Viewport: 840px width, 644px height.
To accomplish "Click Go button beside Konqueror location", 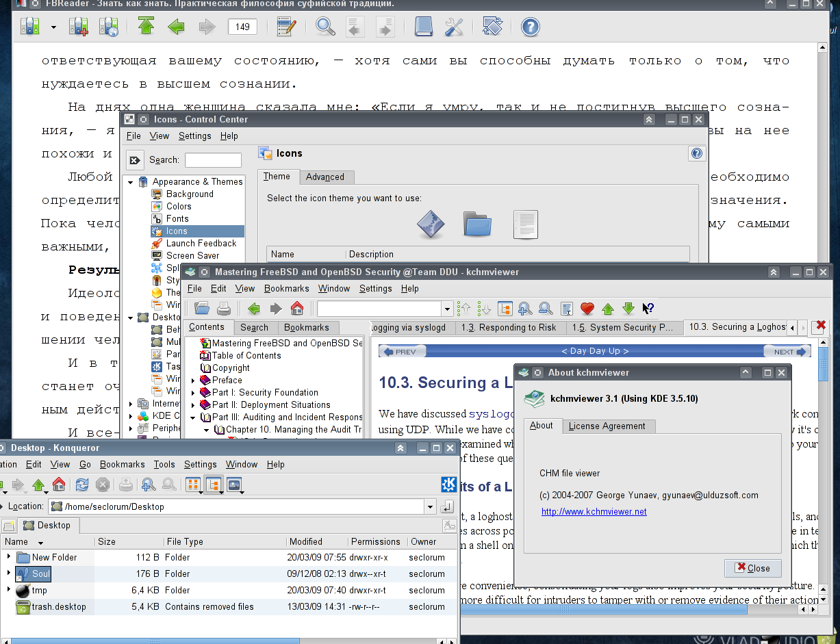I will [x=448, y=506].
